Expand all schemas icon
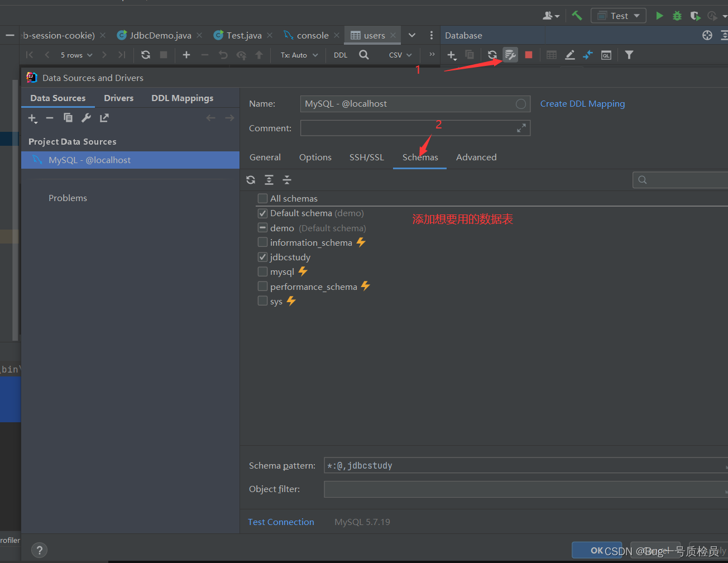Image resolution: width=728 pixels, height=563 pixels. click(x=269, y=180)
